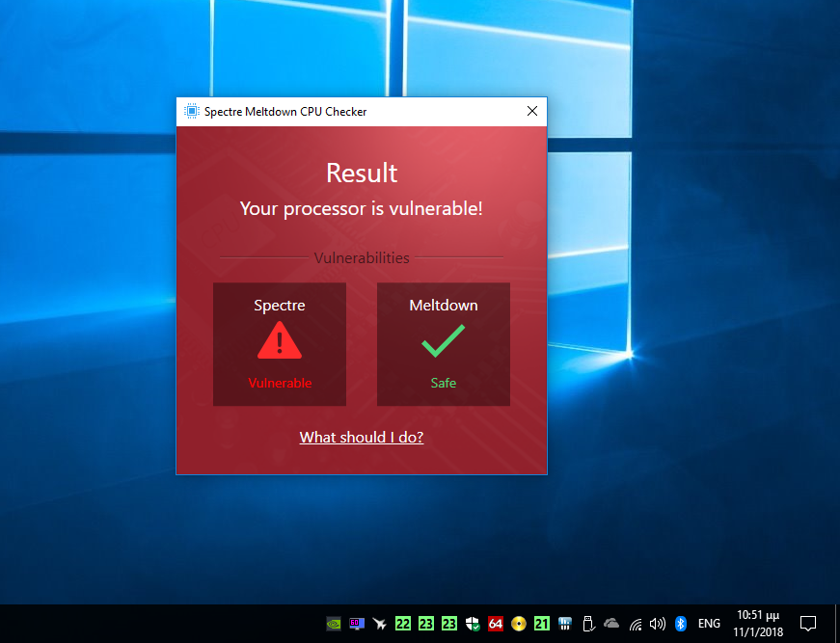
Task: Open the monitor tray icon showing 60
Action: 357,624
